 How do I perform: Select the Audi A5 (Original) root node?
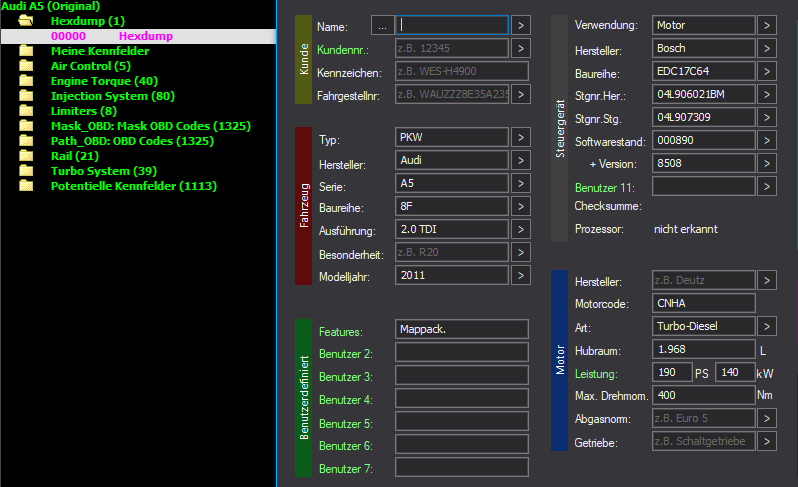point(50,6)
